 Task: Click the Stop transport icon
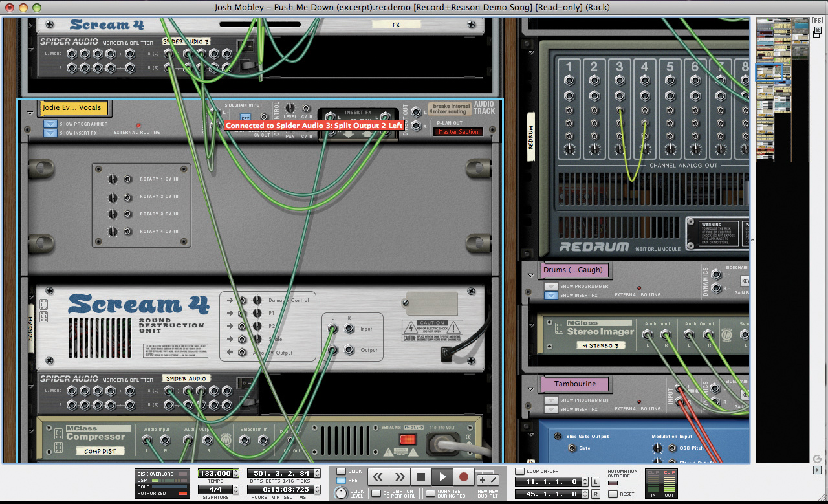click(420, 477)
